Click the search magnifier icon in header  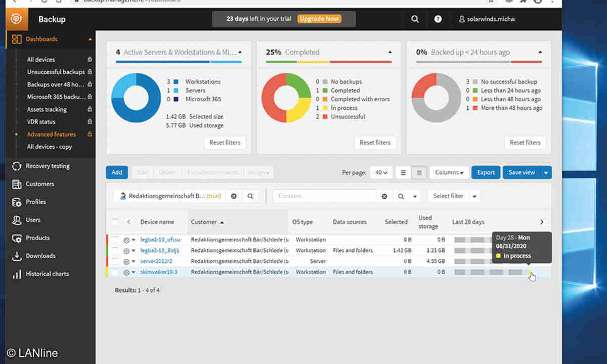tap(415, 19)
